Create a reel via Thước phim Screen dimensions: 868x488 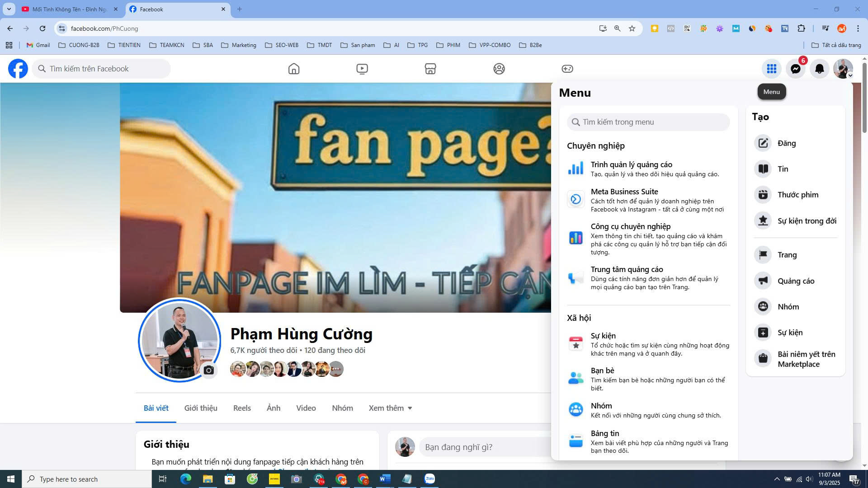point(796,195)
